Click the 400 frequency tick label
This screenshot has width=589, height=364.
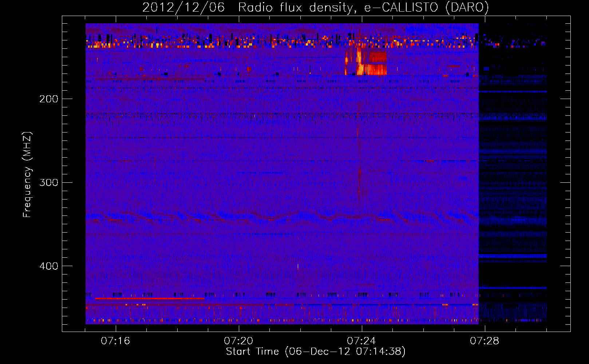coord(49,266)
